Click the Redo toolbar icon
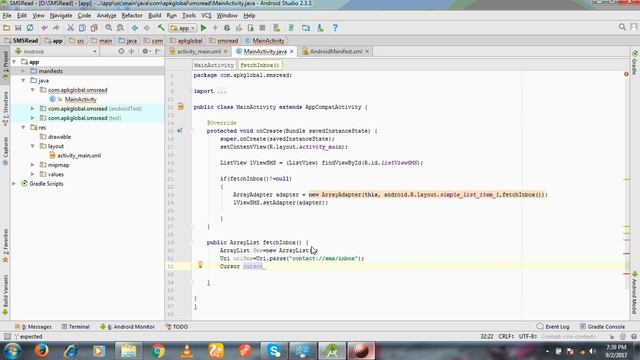 56,28
